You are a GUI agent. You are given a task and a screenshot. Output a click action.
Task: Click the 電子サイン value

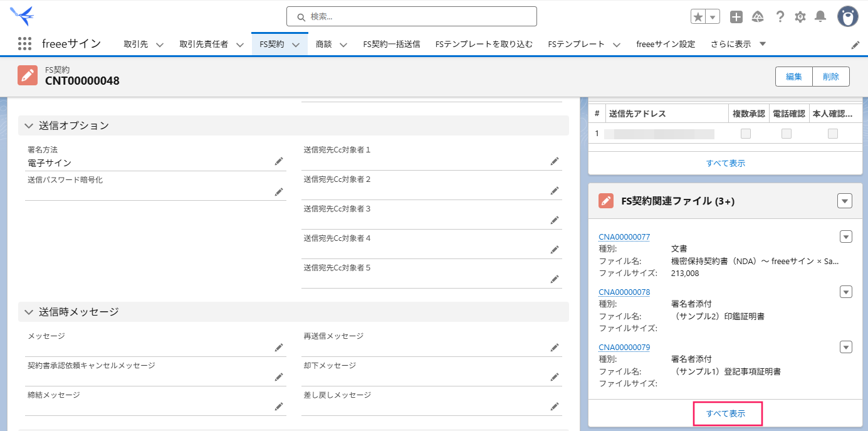50,162
